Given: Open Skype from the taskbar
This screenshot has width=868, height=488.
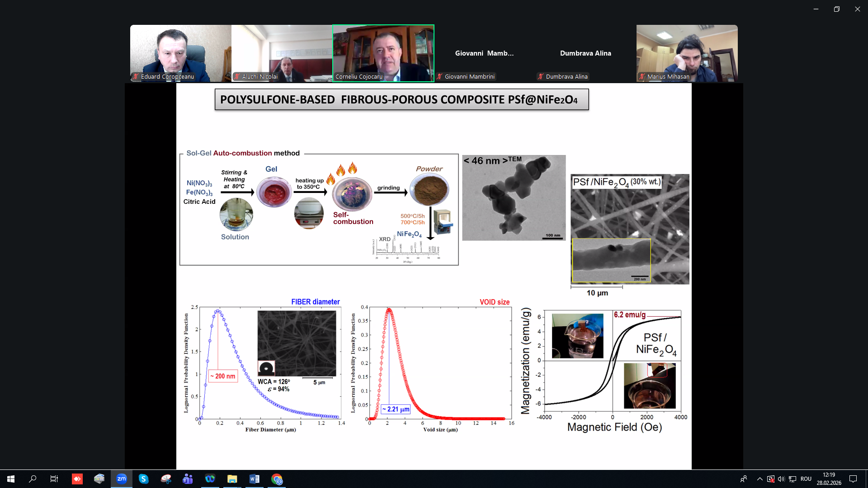Looking at the screenshot, I should pyautogui.click(x=144, y=479).
